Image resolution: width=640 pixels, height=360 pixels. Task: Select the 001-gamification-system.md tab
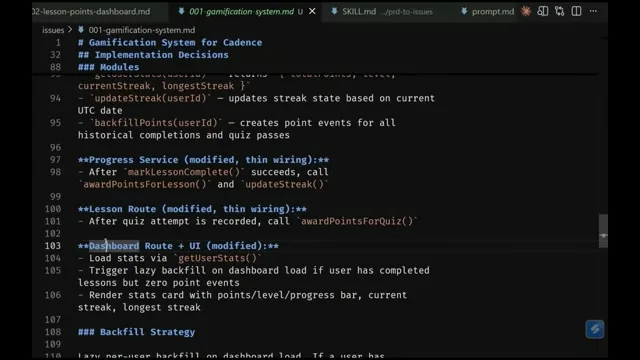click(241, 11)
